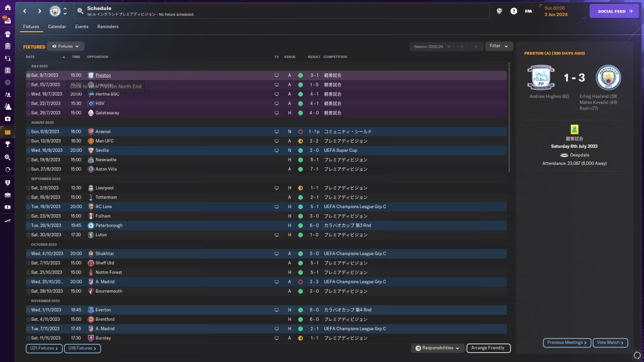Click the Arsenal club badge in fixtures

[x=91, y=132]
